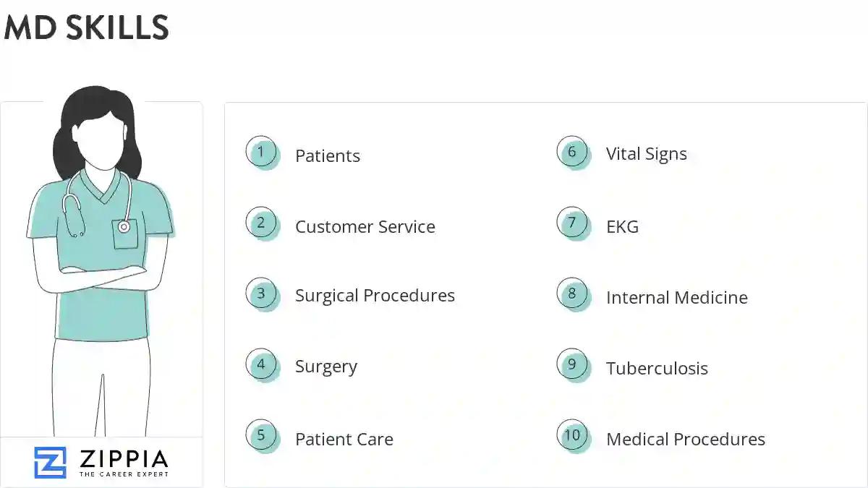Click the Zippia Z logo icon
This screenshot has height=488, width=868.
pyautogui.click(x=50, y=463)
